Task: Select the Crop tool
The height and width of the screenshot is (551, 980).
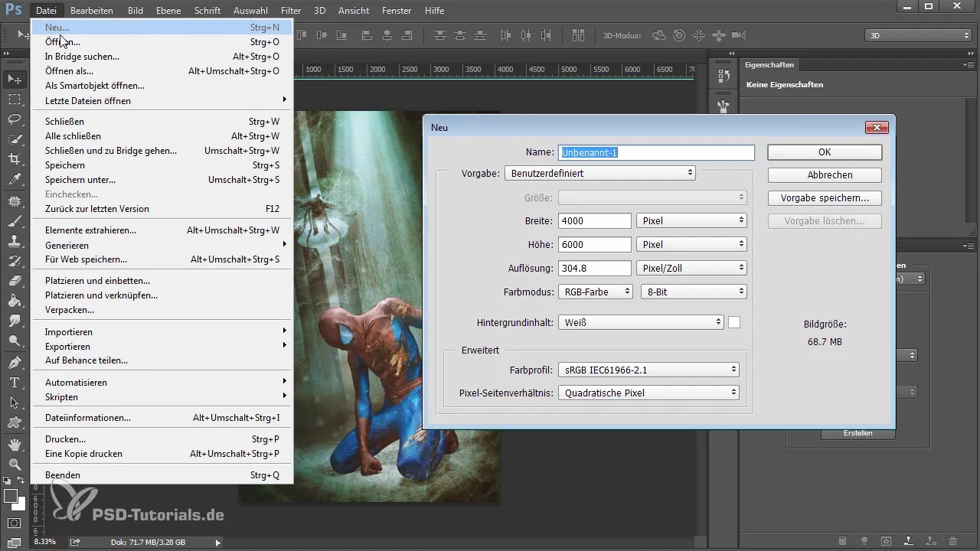Action: [x=14, y=159]
